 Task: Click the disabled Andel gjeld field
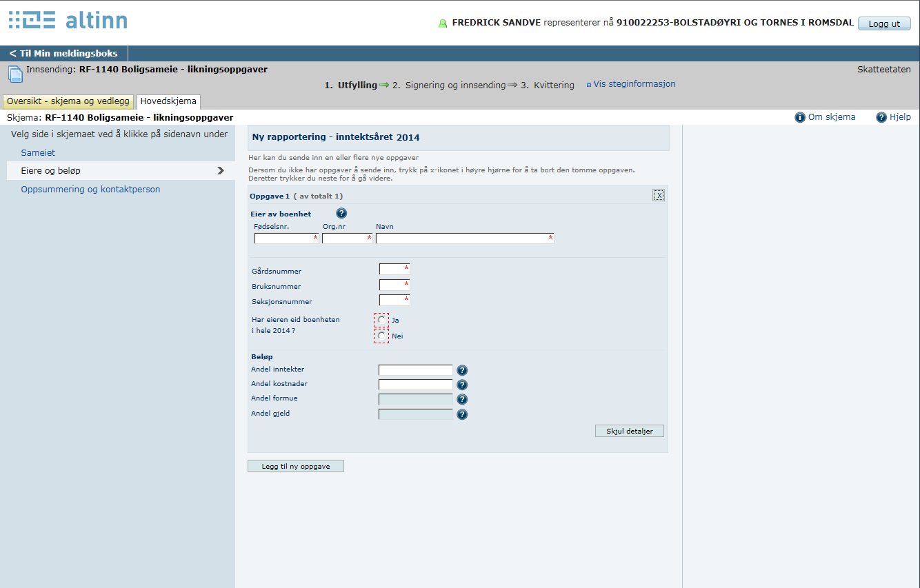[416, 414]
